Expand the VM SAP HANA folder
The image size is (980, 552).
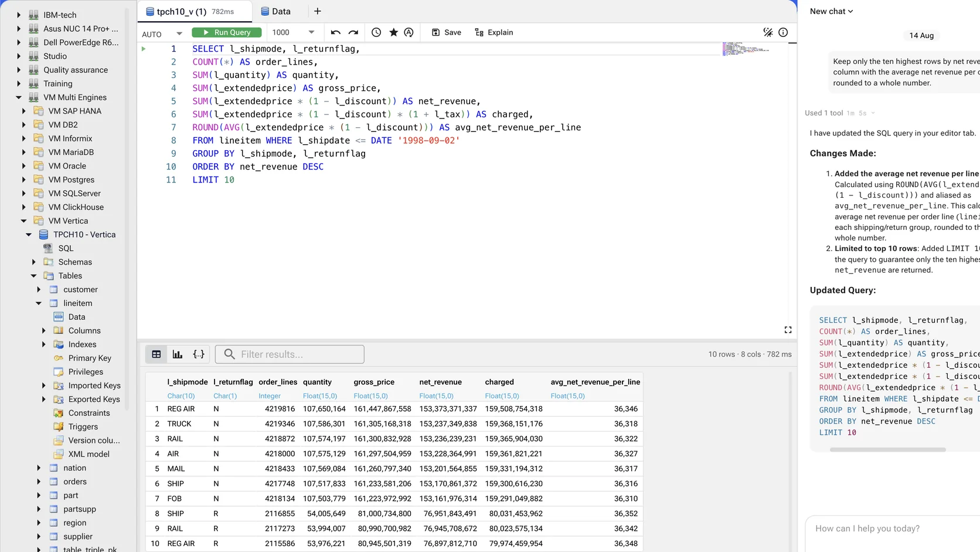(23, 111)
